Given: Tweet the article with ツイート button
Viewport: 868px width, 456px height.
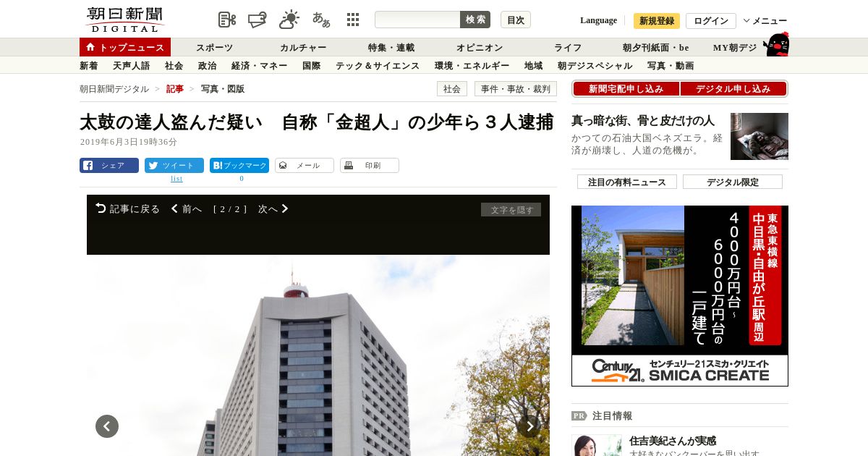Looking at the screenshot, I should point(174,165).
